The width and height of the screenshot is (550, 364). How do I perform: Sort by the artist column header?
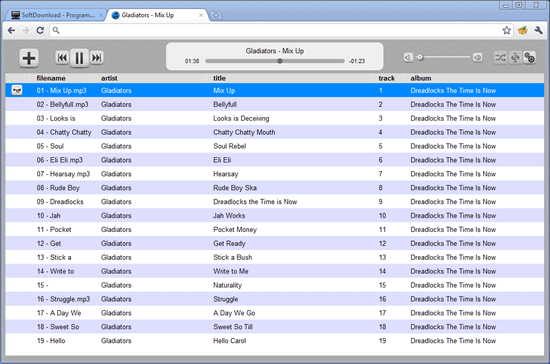coord(109,78)
